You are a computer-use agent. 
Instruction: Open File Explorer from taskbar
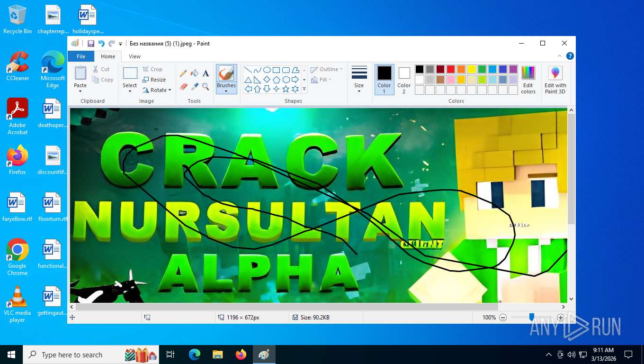coord(218,355)
